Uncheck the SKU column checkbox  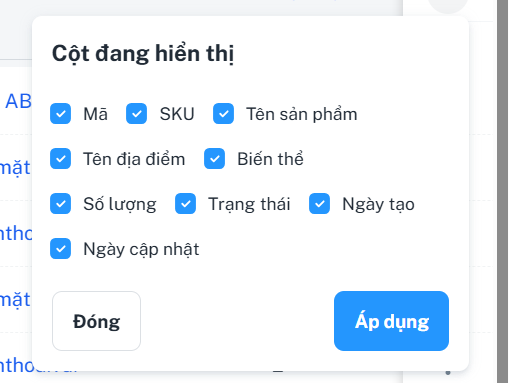coord(136,114)
